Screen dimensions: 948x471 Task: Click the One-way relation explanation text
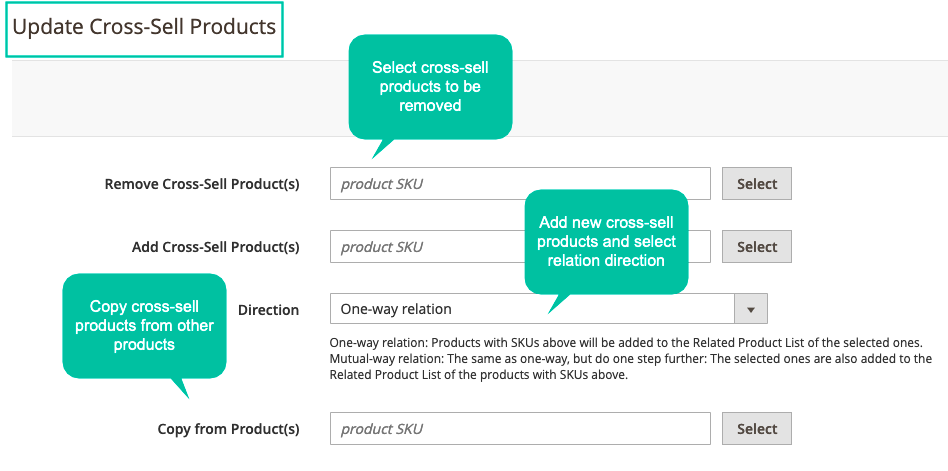(x=626, y=342)
